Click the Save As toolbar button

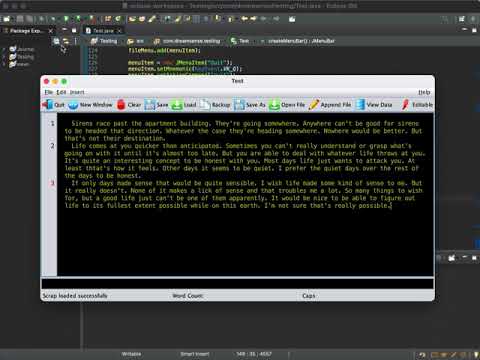[x=250, y=105]
